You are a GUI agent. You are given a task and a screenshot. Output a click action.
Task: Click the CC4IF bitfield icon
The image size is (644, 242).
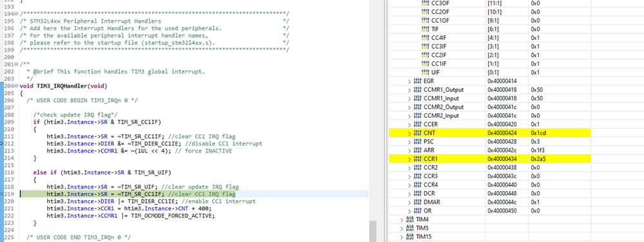425,38
